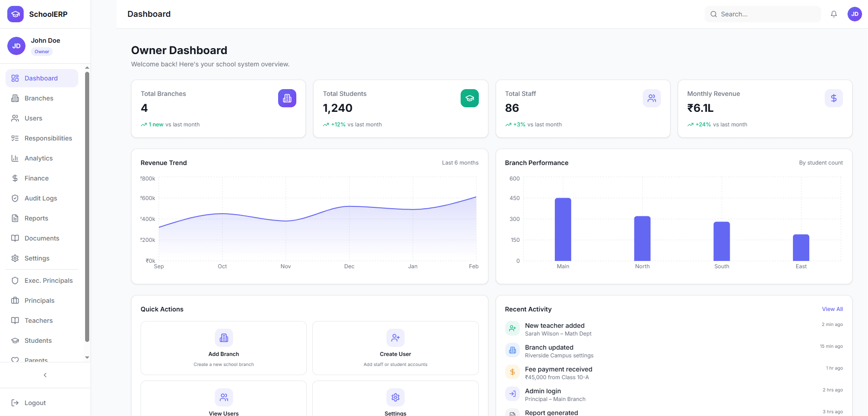
Task: Click the SchoolERP graduation cap logo
Action: pyautogui.click(x=15, y=14)
